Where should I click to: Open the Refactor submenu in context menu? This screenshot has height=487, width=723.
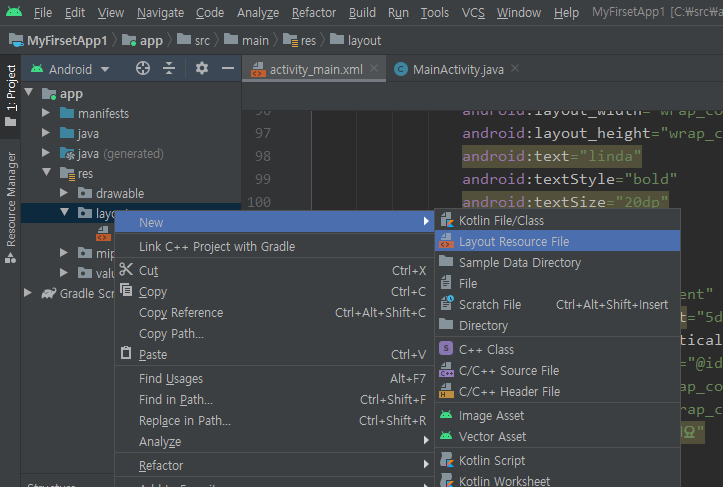click(274, 465)
